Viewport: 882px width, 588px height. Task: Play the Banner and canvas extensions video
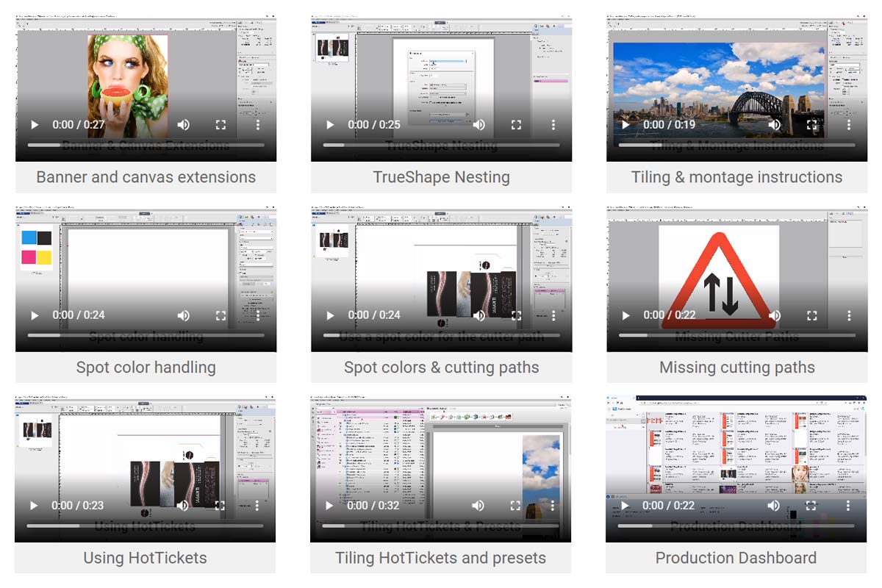click(x=35, y=125)
